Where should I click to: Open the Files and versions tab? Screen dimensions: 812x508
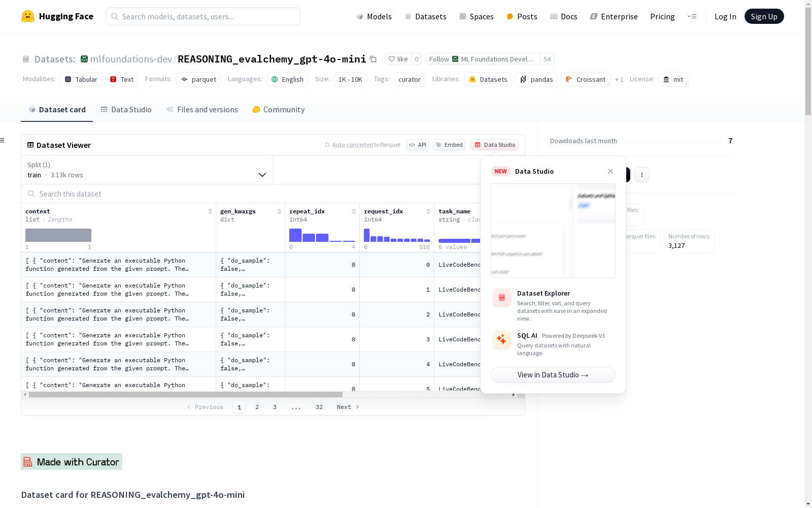pyautogui.click(x=202, y=110)
